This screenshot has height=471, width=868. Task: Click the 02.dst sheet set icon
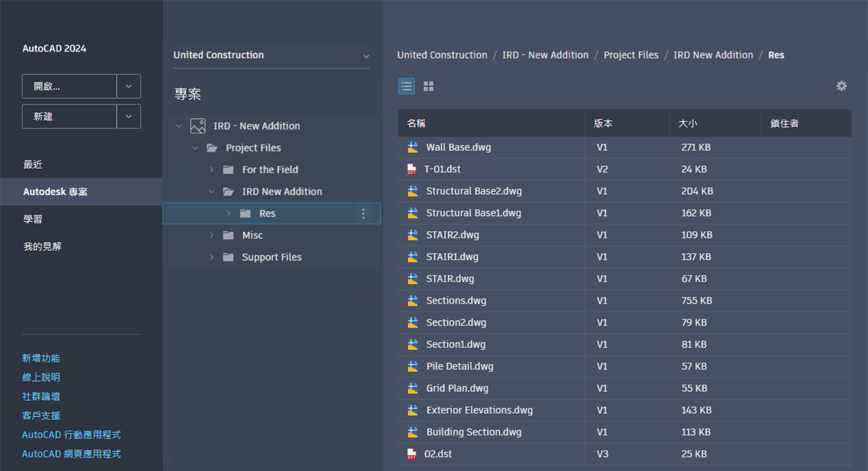(x=411, y=453)
